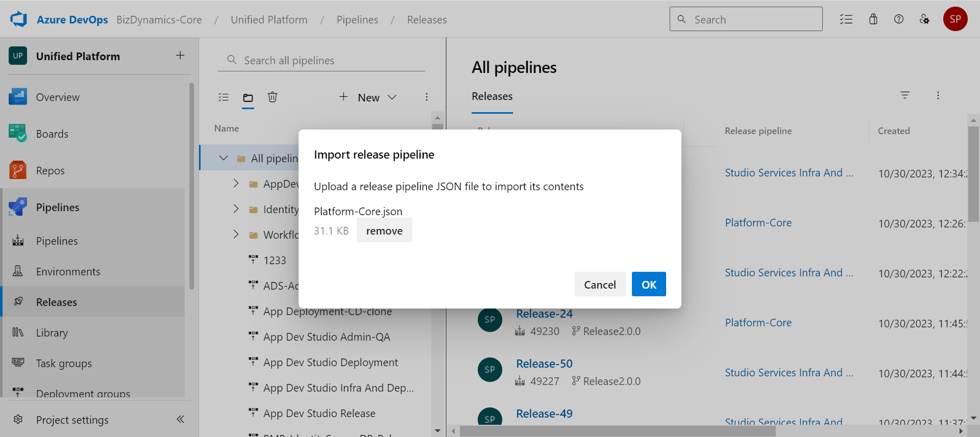Viewport: 980px width, 437px height.
Task: Click the BizDynamics-Core breadcrumb
Action: 159,19
